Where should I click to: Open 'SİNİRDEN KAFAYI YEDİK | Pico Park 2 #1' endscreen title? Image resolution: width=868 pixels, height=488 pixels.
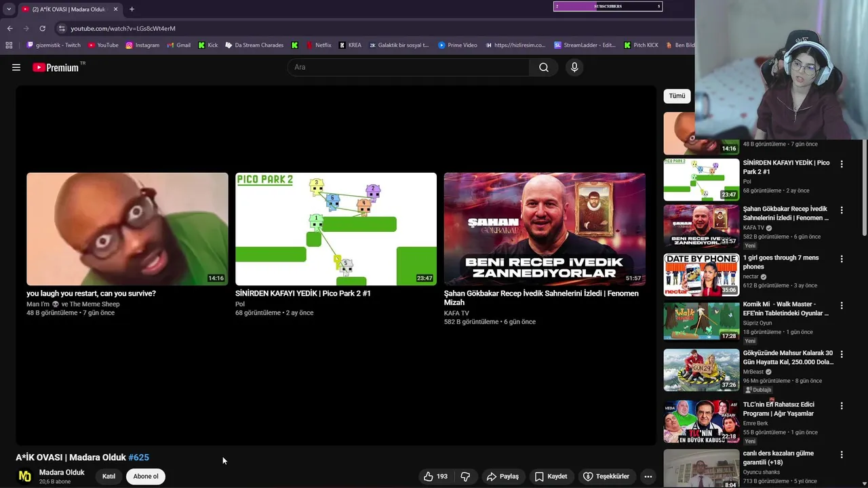point(303,293)
